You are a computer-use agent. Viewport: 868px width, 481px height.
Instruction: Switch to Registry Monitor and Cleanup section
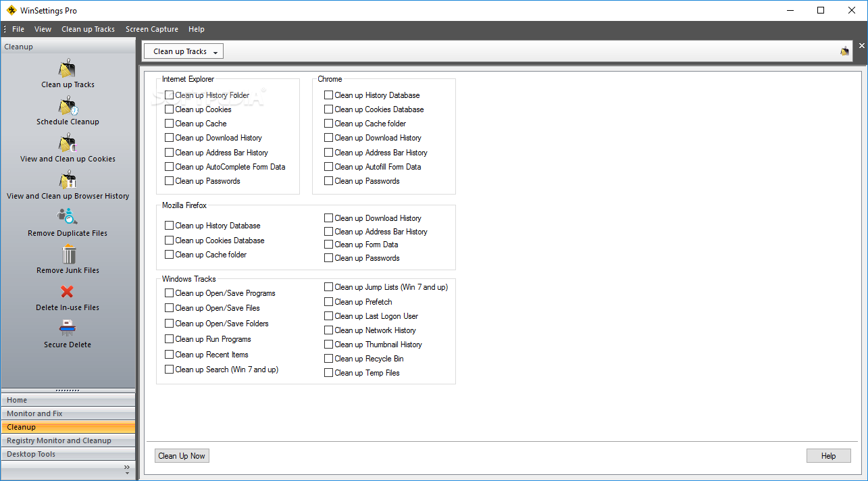[68, 440]
